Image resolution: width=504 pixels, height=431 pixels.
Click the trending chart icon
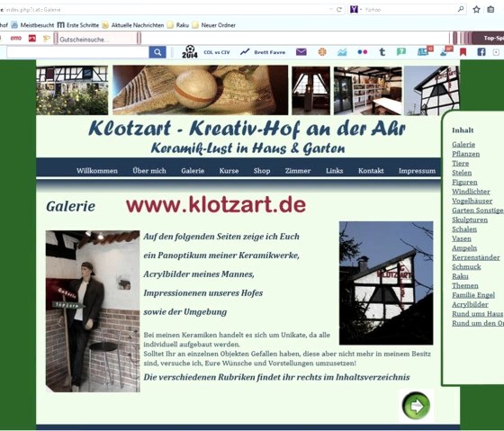click(245, 52)
